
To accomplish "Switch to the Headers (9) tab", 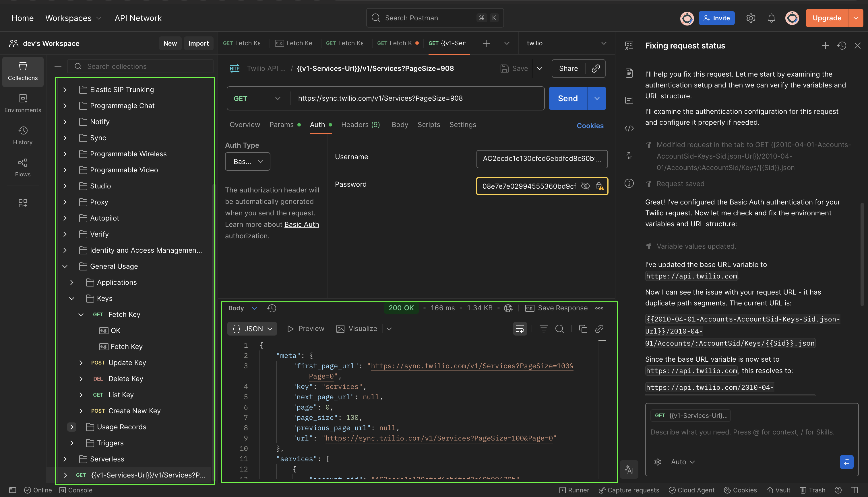I will click(360, 124).
